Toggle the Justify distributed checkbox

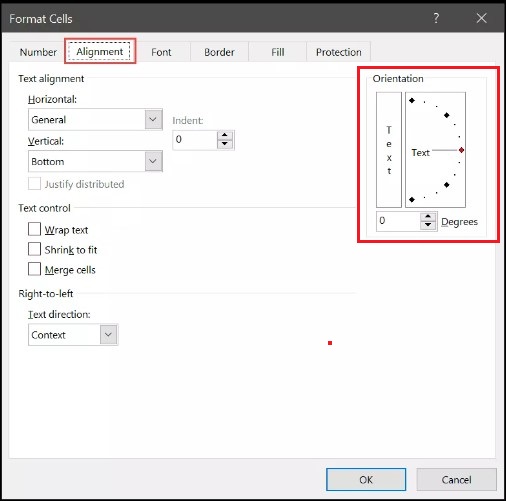tap(34, 184)
